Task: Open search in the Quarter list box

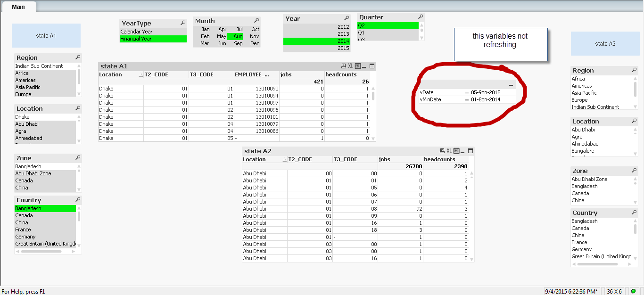Action: (x=421, y=17)
